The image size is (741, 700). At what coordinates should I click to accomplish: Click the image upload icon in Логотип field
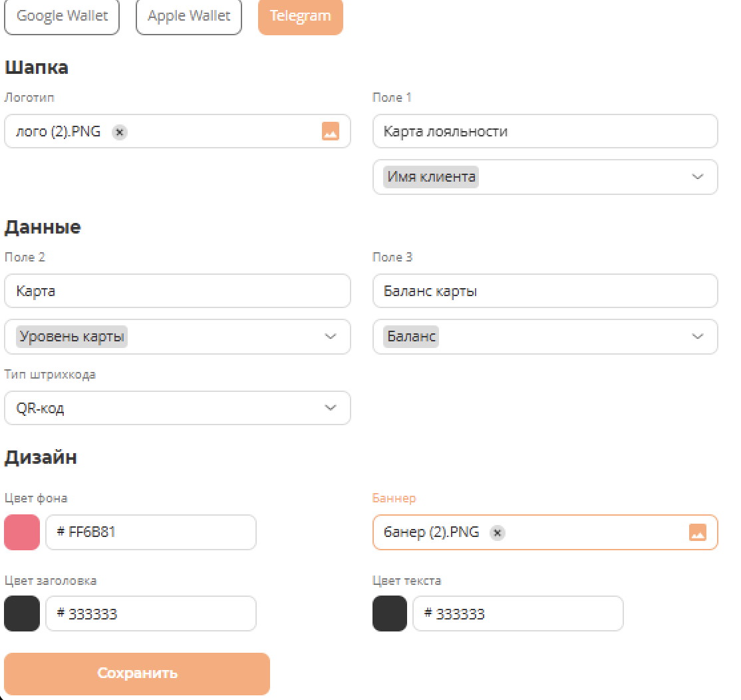(331, 131)
